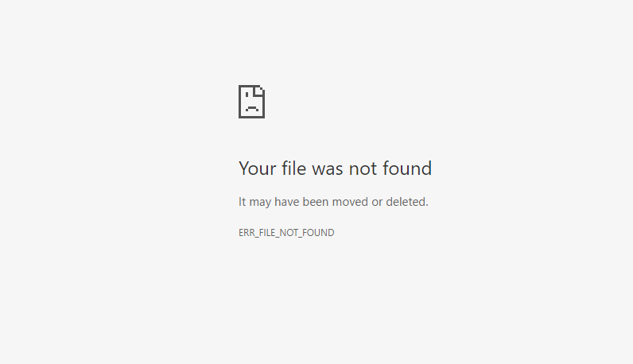Click "FOUND" at the end of the error code
The height and width of the screenshot is (364, 633).
coord(320,232)
